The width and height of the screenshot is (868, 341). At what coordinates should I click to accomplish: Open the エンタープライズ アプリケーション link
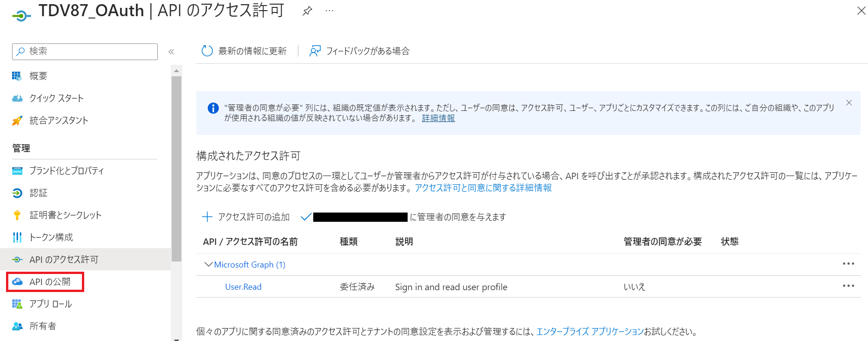(x=590, y=331)
